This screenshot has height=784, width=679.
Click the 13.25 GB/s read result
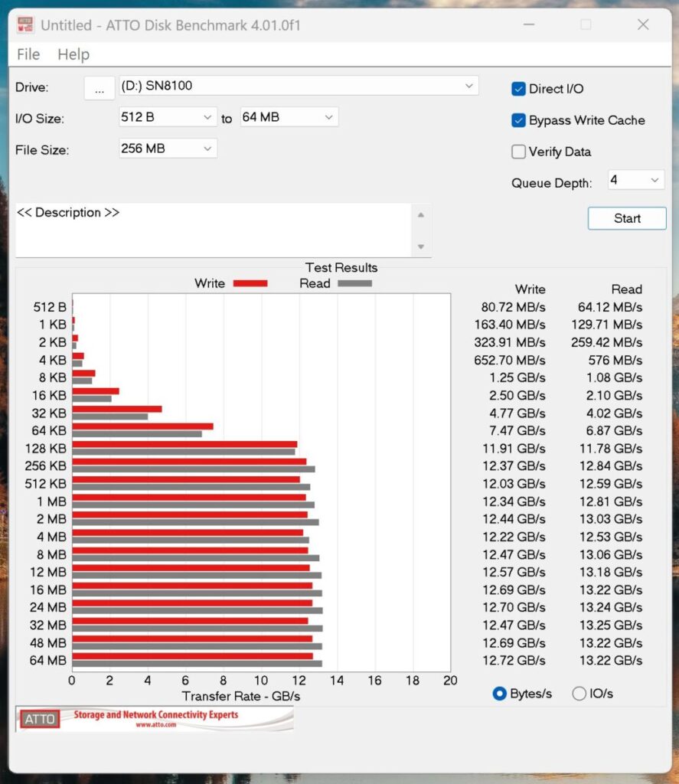(x=611, y=625)
